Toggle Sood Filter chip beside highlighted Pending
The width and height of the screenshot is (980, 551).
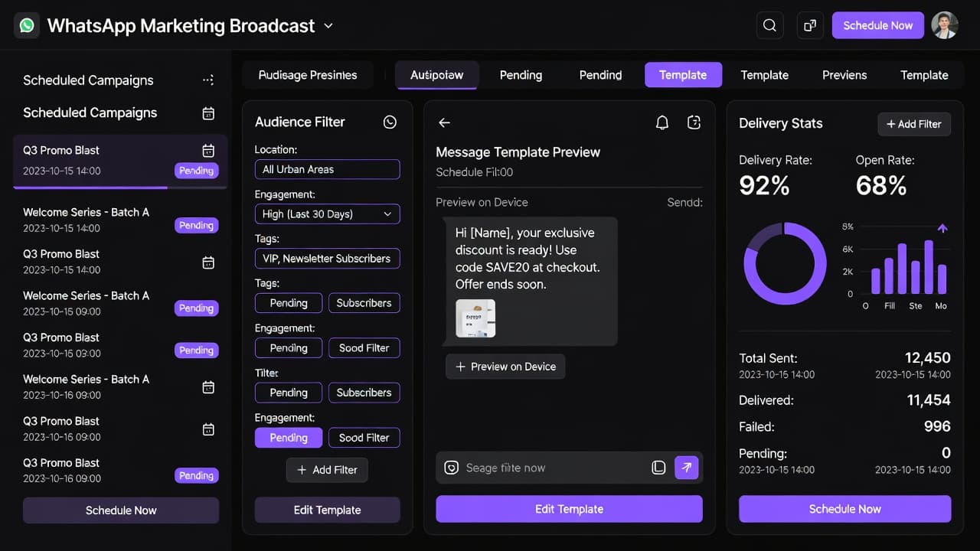364,438
